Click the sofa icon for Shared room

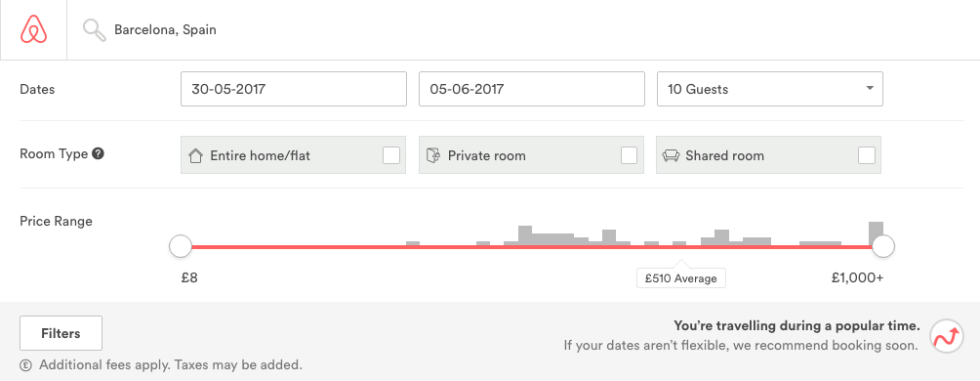coord(671,155)
